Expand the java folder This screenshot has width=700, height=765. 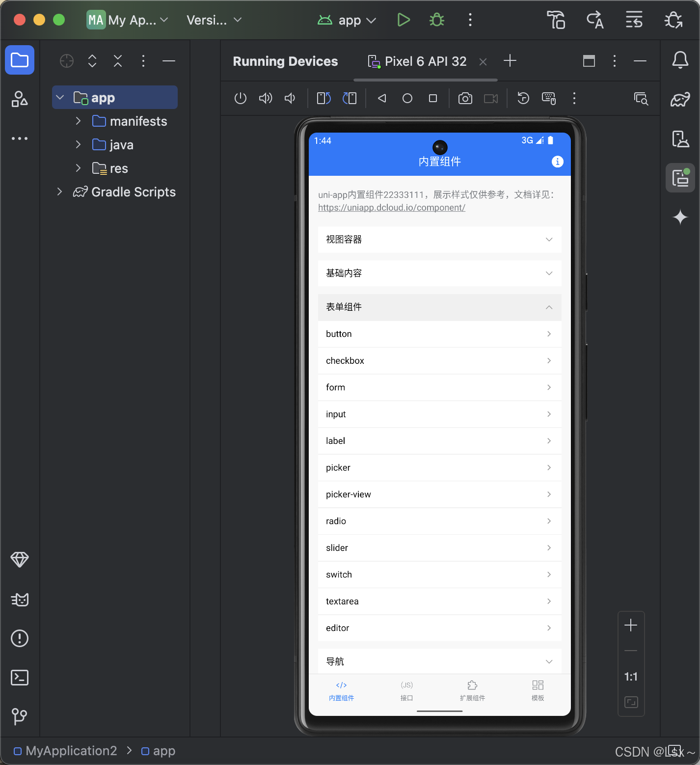[78, 144]
